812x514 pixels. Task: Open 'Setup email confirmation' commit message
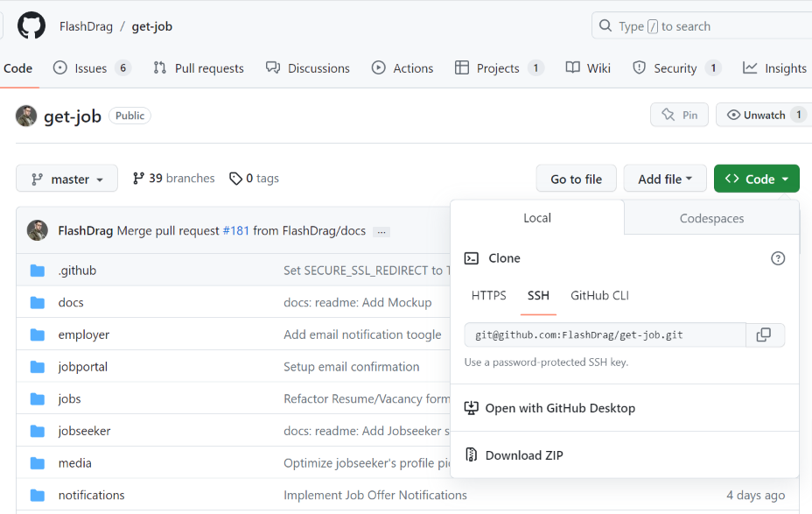point(352,367)
